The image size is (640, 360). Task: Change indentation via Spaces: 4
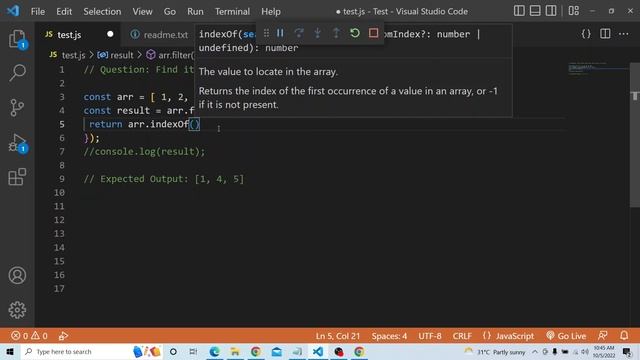point(389,336)
